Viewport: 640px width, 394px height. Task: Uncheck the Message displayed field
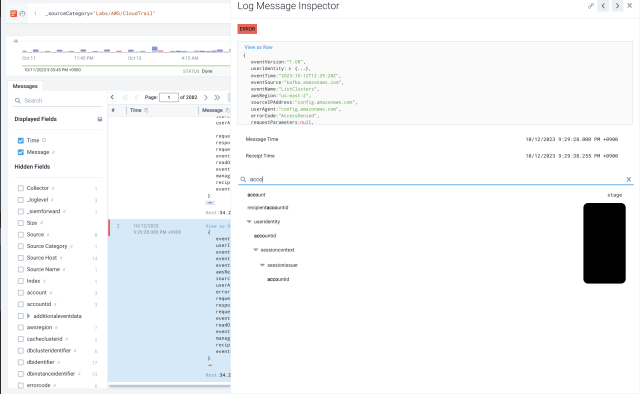click(x=21, y=152)
